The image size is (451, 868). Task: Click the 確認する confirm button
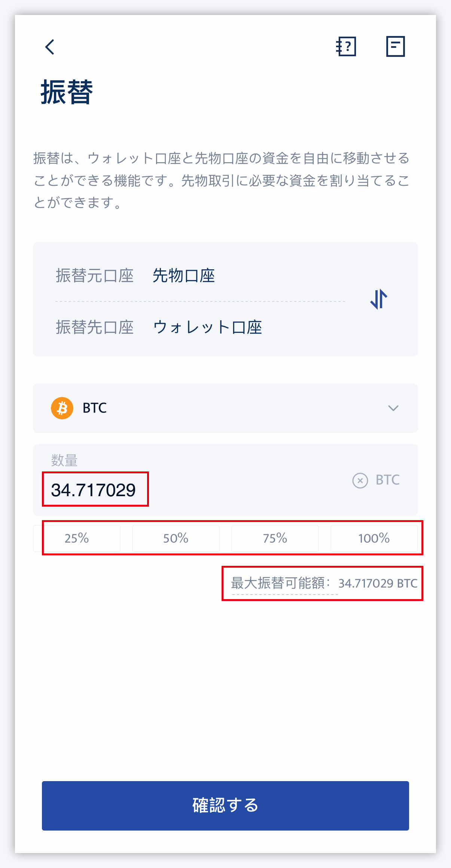225,805
